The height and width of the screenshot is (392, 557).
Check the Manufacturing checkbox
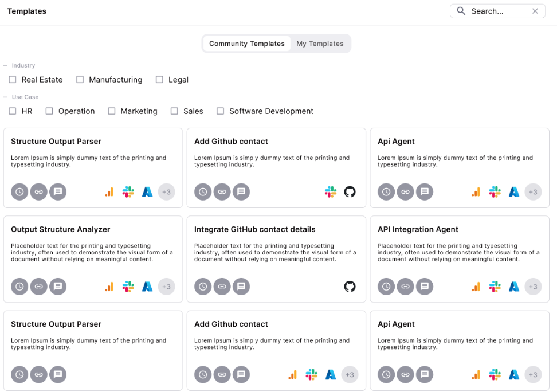pyautogui.click(x=80, y=80)
